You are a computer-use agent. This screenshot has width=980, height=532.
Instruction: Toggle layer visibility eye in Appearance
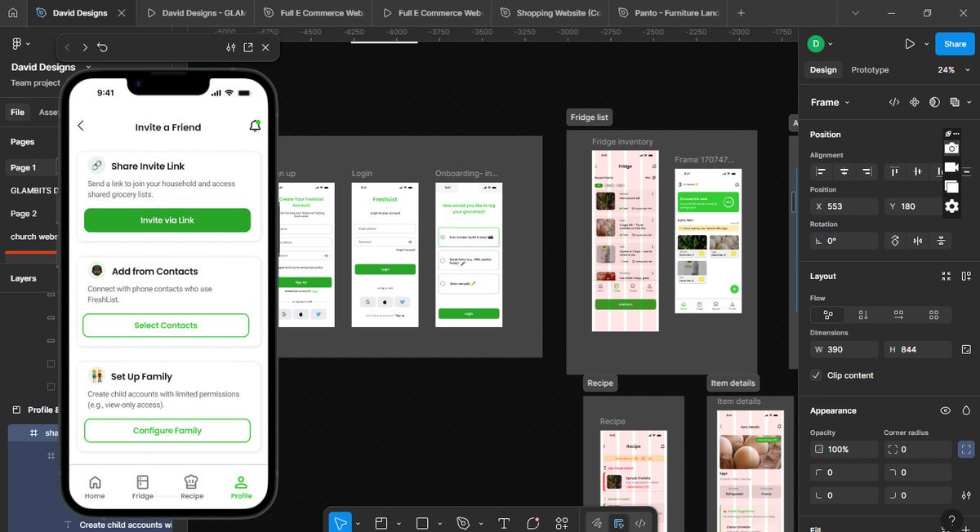click(945, 411)
